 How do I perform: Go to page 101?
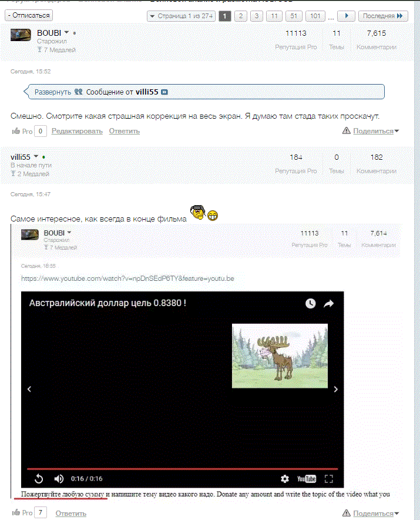pos(315,16)
